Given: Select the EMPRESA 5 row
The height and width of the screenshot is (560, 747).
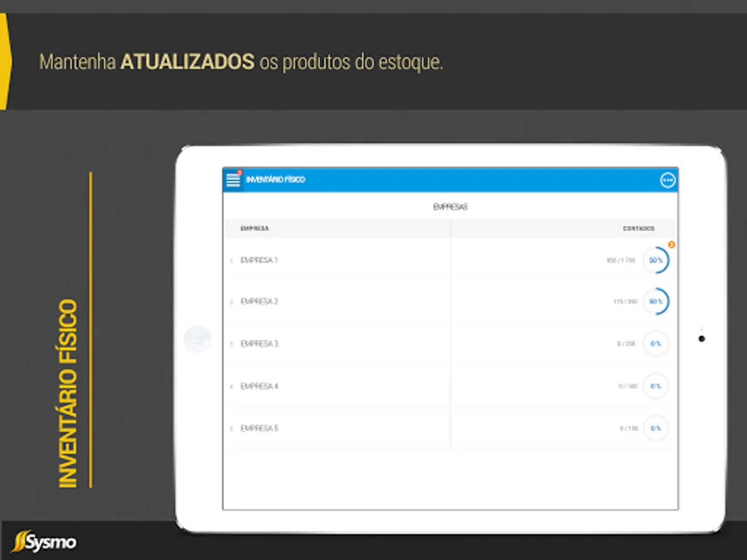Looking at the screenshot, I should click(x=450, y=428).
